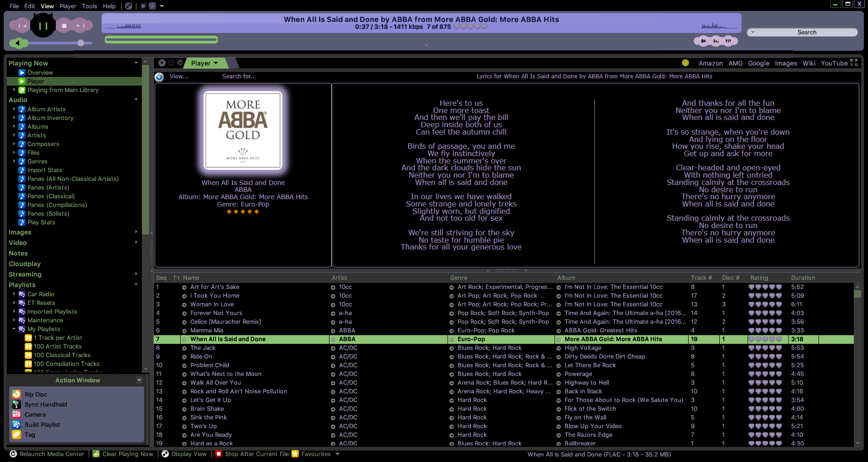
Task: Click the blank new tab beside Player
Action: pyautogui.click(x=232, y=63)
